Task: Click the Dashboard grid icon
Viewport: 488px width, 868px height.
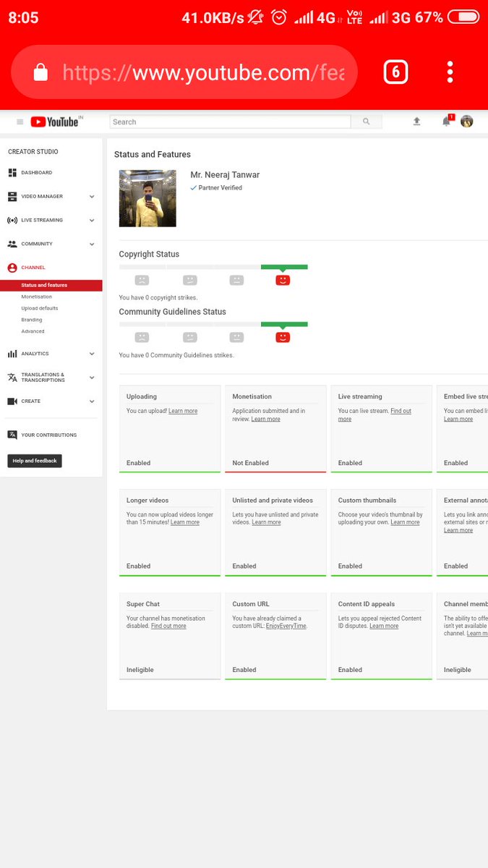Action: coord(12,173)
